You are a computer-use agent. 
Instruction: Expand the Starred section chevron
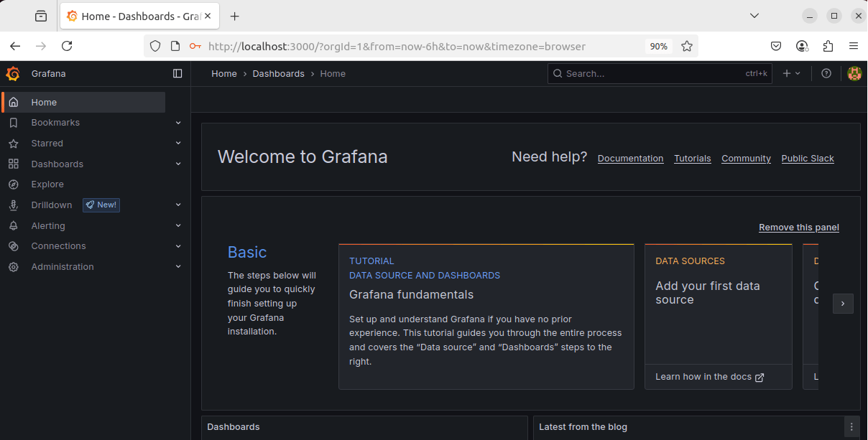click(x=178, y=144)
